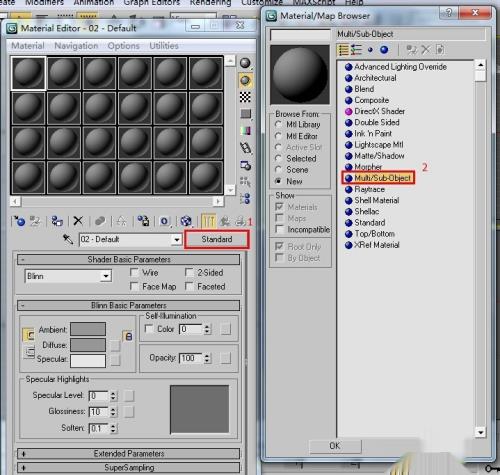Image resolution: width=500 pixels, height=475 pixels.
Task: Click Diffuse color swatch
Action: click(x=88, y=345)
